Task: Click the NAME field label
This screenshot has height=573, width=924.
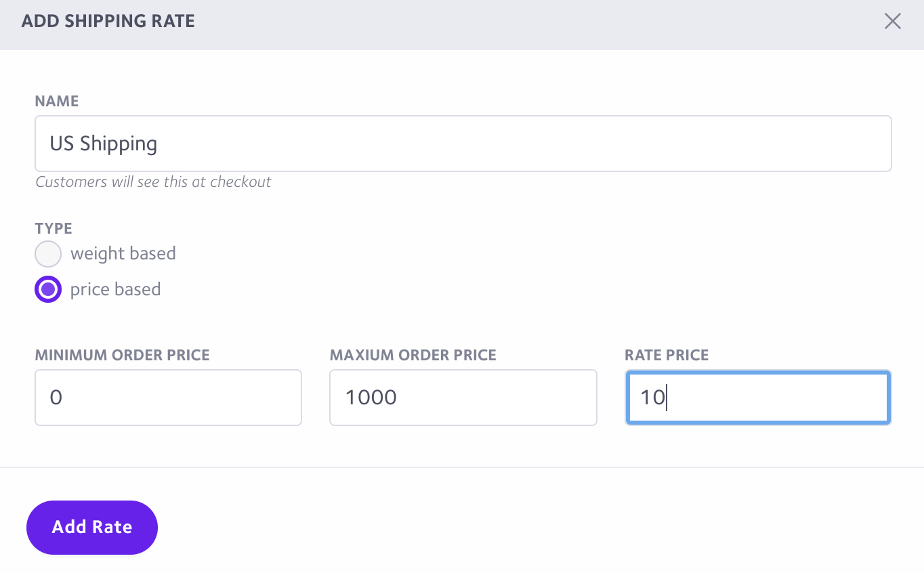Action: (x=57, y=102)
